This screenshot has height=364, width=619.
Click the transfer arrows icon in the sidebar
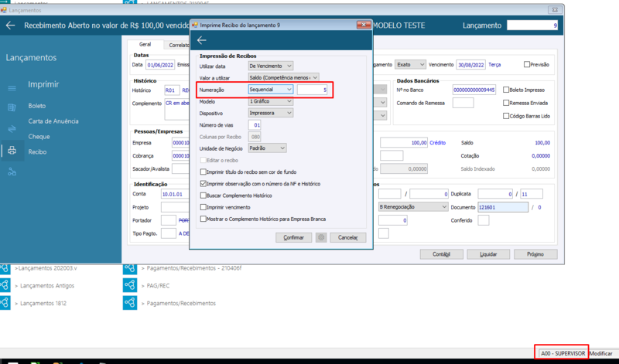click(x=12, y=129)
